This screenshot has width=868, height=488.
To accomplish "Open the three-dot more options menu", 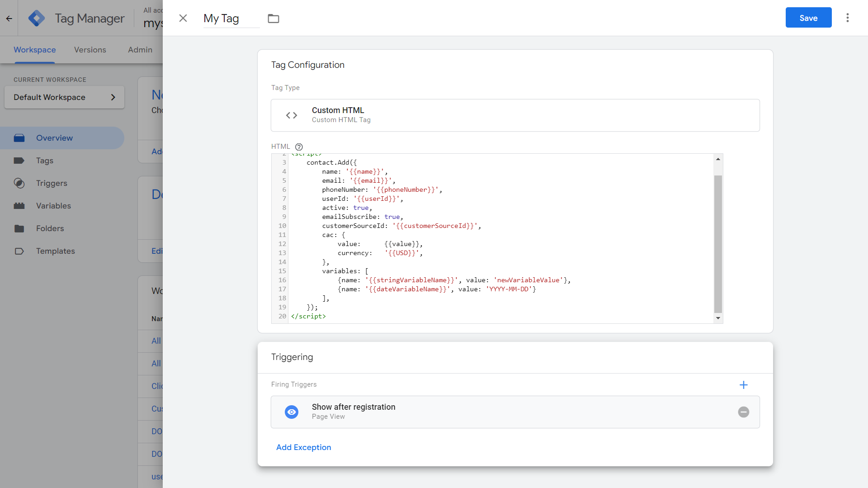I will coord(847,18).
